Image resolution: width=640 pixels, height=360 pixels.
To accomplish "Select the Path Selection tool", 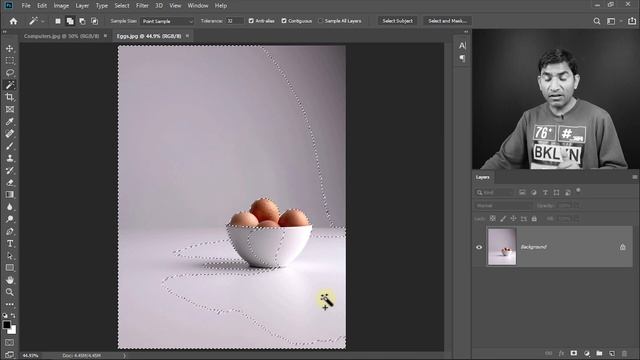I will pyautogui.click(x=10, y=256).
